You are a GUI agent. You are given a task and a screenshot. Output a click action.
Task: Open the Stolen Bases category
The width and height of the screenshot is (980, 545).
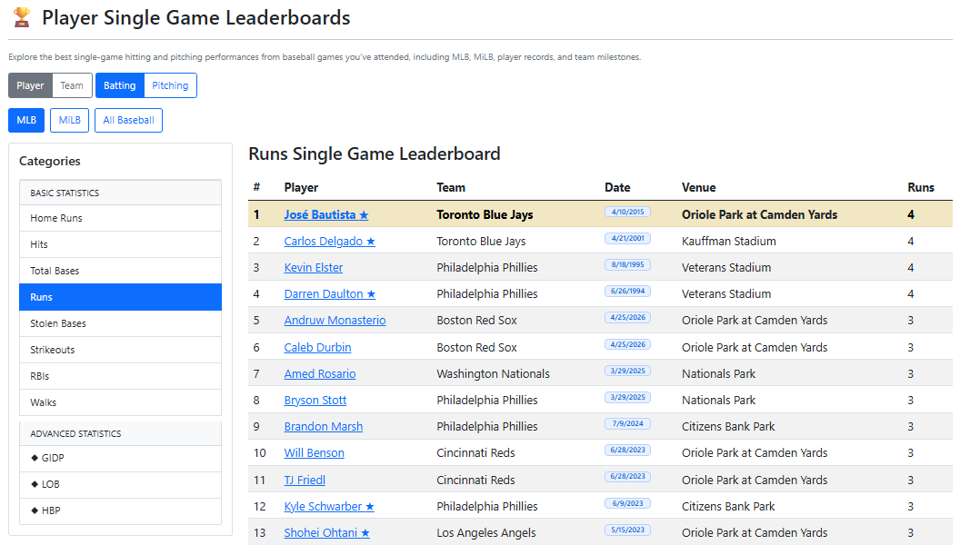tap(121, 323)
